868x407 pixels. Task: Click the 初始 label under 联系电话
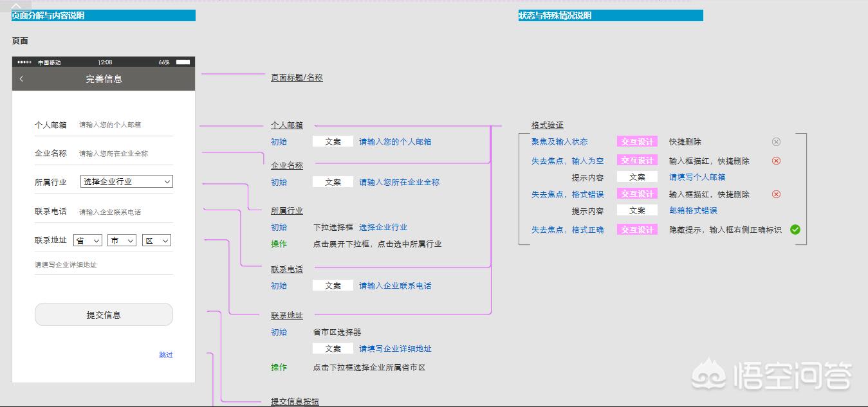click(279, 286)
